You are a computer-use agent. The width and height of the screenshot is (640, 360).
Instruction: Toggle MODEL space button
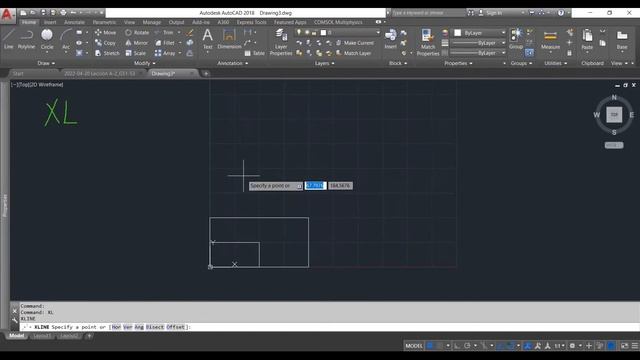point(414,346)
